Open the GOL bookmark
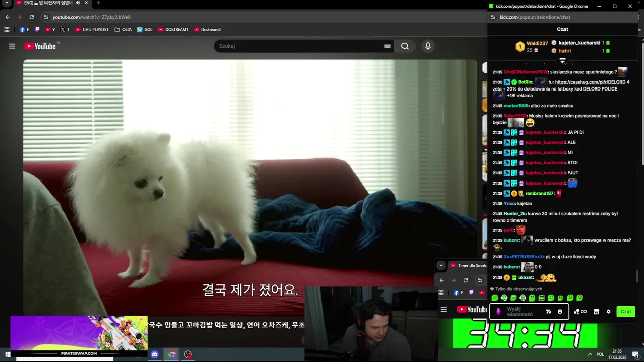The width and height of the screenshot is (644, 362). 145,30
